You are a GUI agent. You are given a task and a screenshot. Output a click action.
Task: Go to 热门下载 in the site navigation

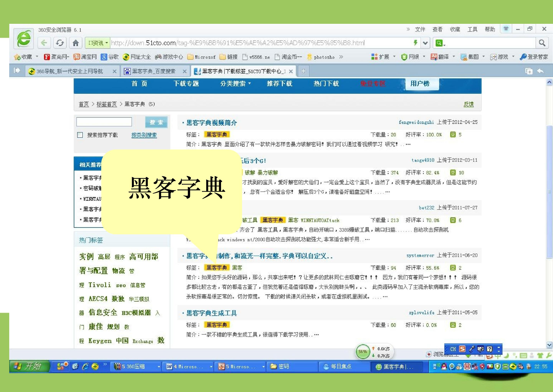pos(326,84)
